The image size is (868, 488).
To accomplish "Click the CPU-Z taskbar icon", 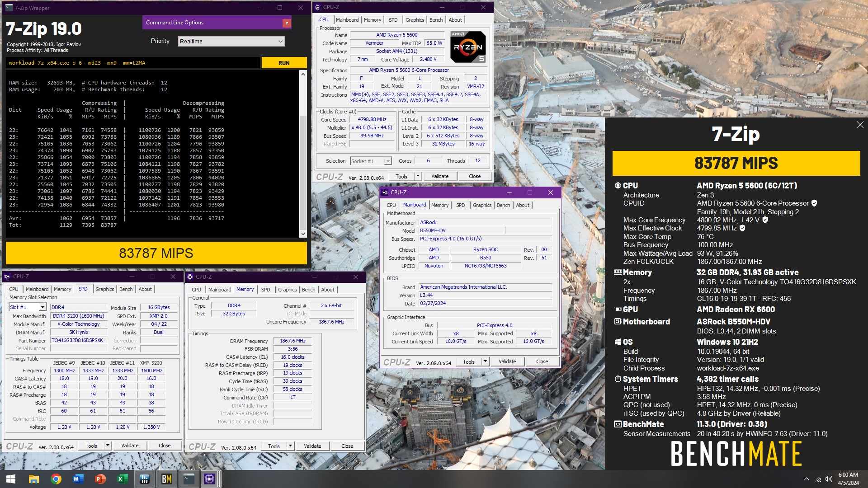I will 210,479.
